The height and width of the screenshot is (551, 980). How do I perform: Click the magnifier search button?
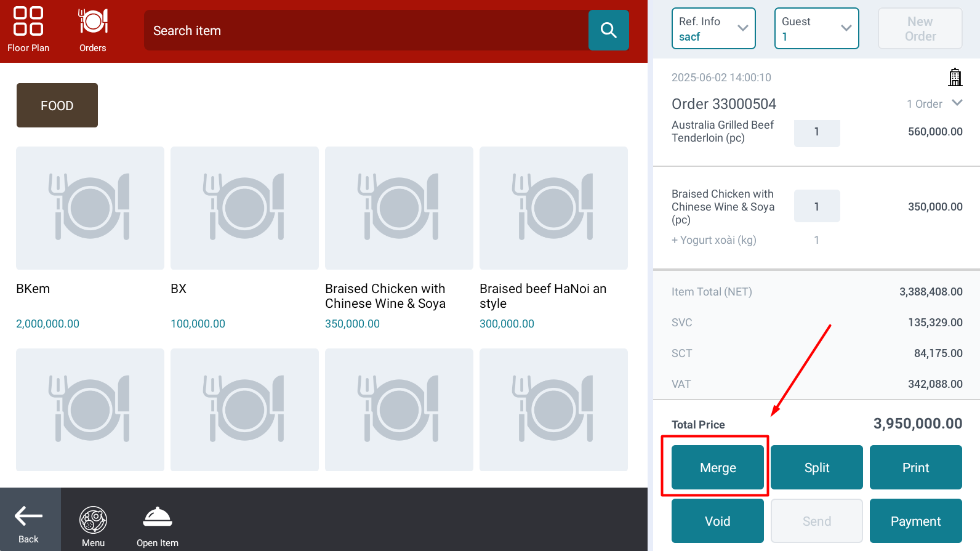(608, 30)
